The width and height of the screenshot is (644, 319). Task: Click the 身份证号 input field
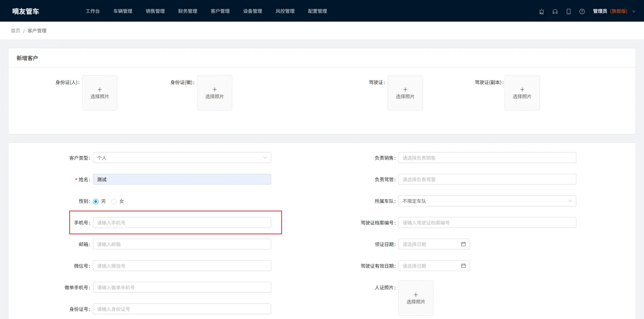point(182,309)
